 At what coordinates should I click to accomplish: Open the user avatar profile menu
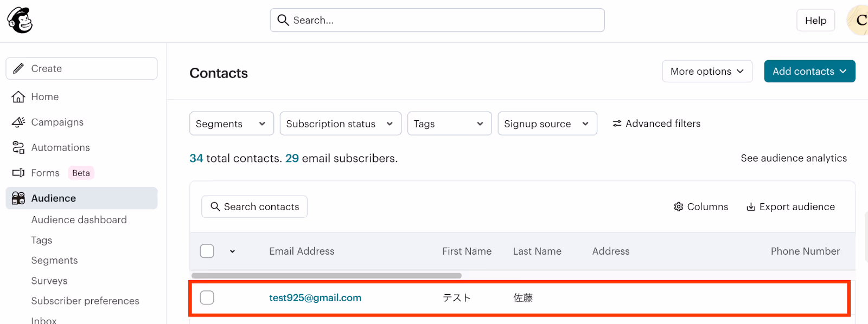[x=858, y=20]
